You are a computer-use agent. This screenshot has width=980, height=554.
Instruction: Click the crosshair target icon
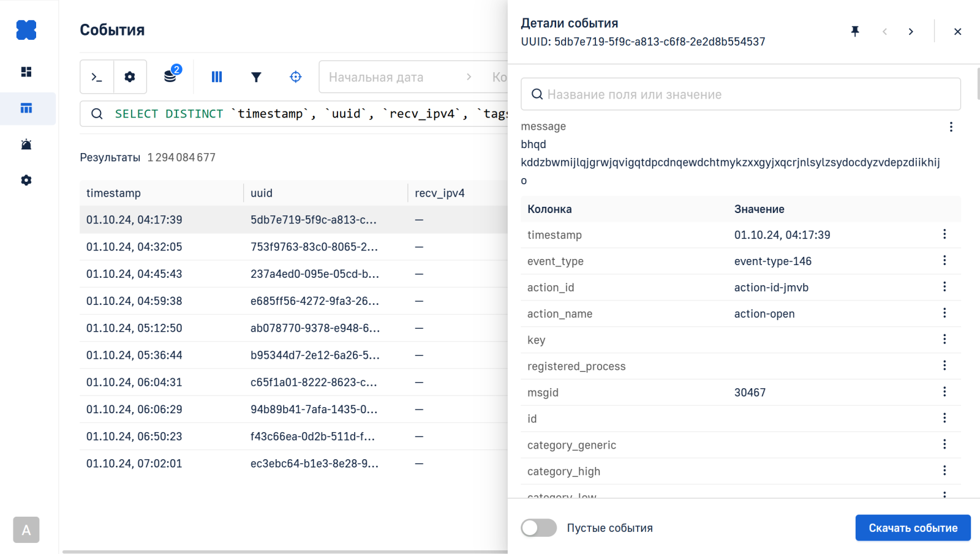click(296, 77)
